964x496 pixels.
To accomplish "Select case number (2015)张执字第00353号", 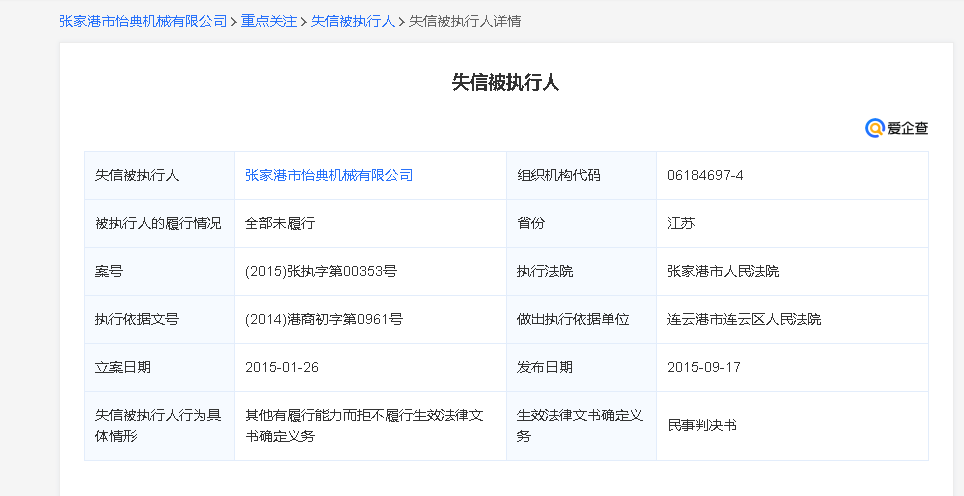I will tap(321, 271).
